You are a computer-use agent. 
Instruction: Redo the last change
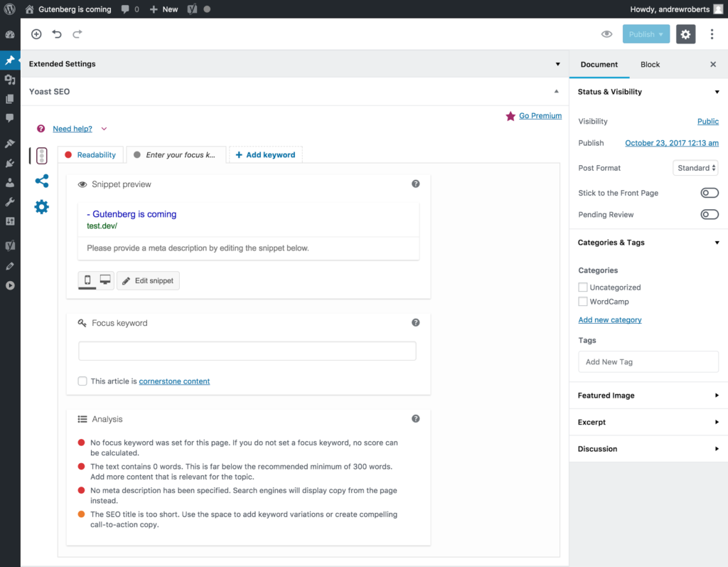click(77, 34)
